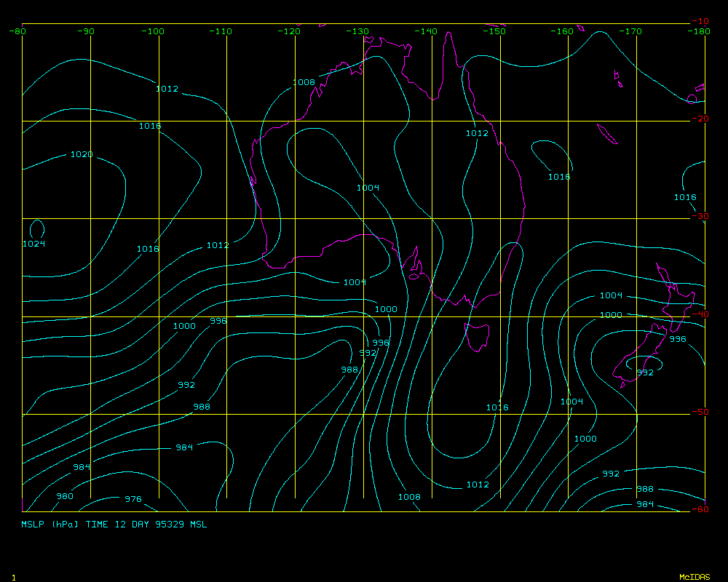
Task: Click the 992 low label over New Zealand
Action: click(x=645, y=372)
